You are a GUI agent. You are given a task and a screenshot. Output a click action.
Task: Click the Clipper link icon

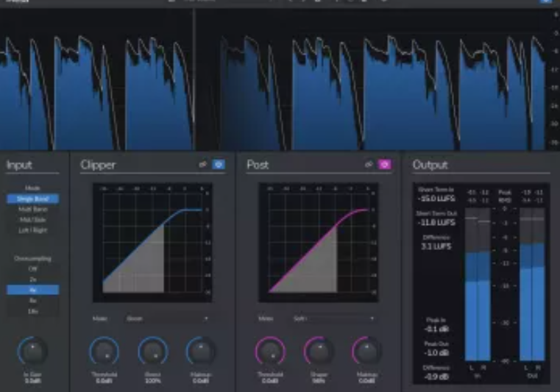[x=202, y=165]
